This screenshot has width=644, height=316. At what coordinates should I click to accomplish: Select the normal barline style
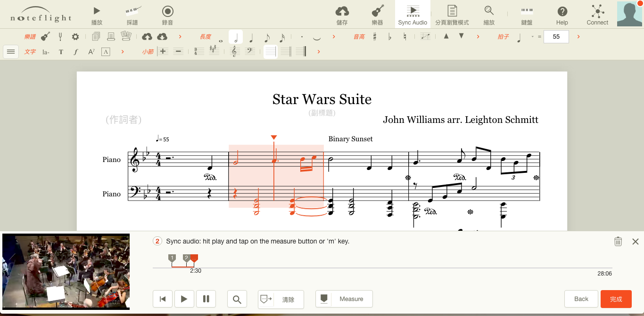point(270,51)
